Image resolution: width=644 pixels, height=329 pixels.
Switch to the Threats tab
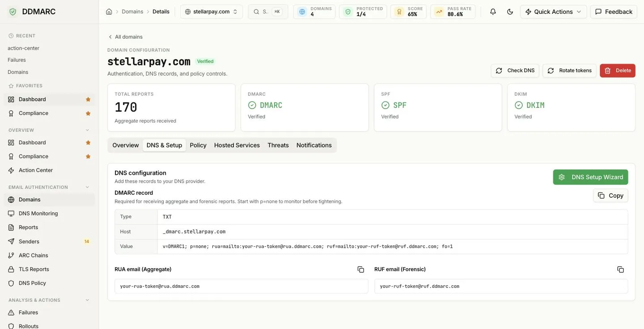pos(278,145)
